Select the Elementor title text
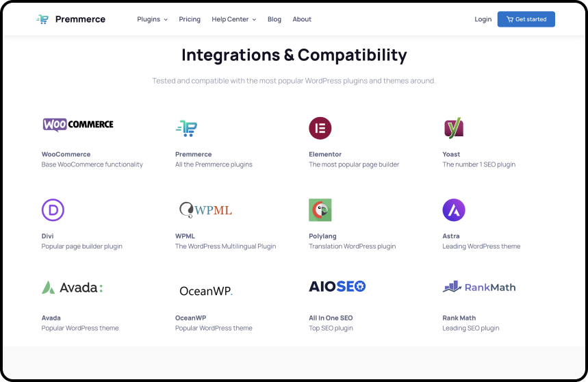 325,154
